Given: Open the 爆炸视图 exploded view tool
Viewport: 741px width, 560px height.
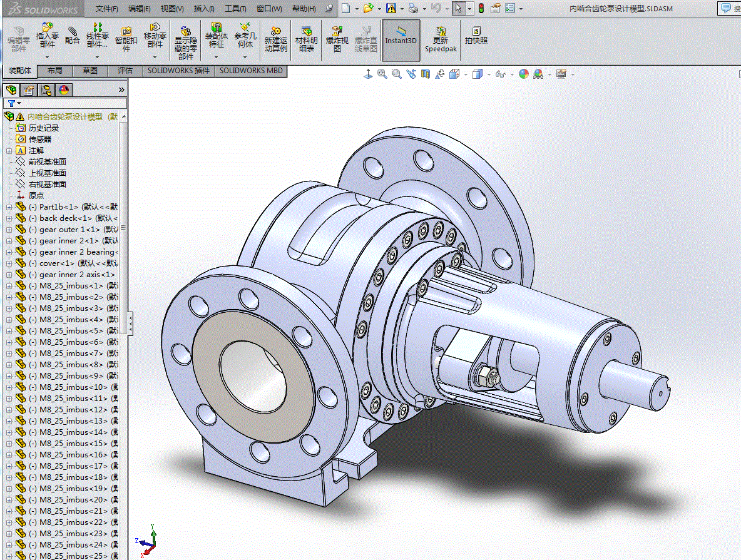Looking at the screenshot, I should (x=337, y=39).
